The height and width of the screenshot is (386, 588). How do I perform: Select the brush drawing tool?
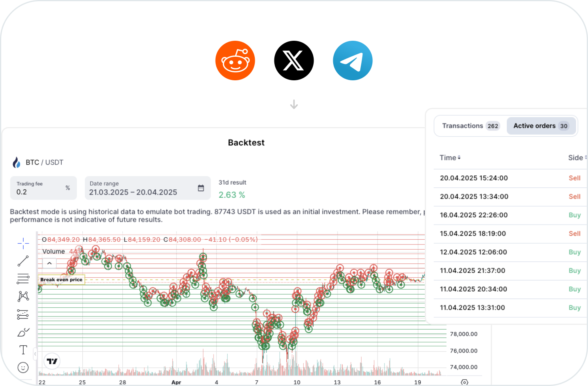[23, 332]
